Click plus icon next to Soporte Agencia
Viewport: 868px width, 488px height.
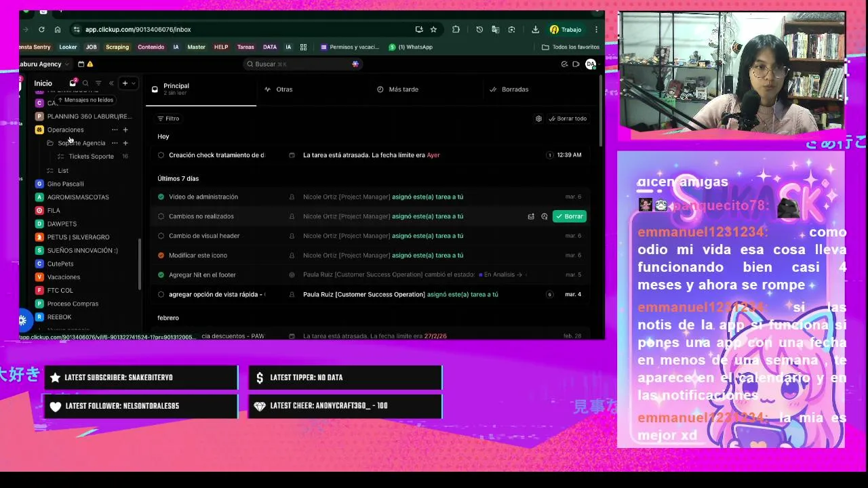125,143
